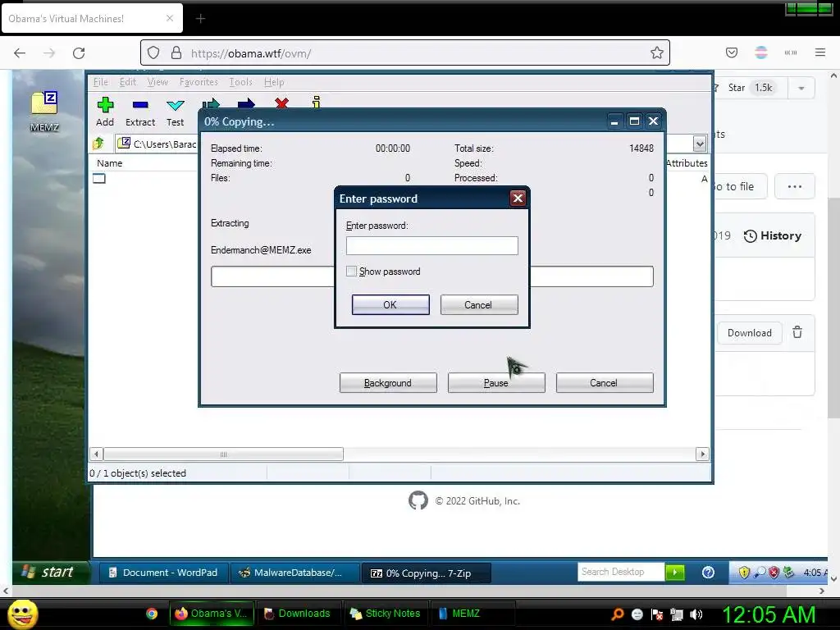840x630 pixels.
Task: Click the shield tracking protection icon
Action: coord(153,52)
